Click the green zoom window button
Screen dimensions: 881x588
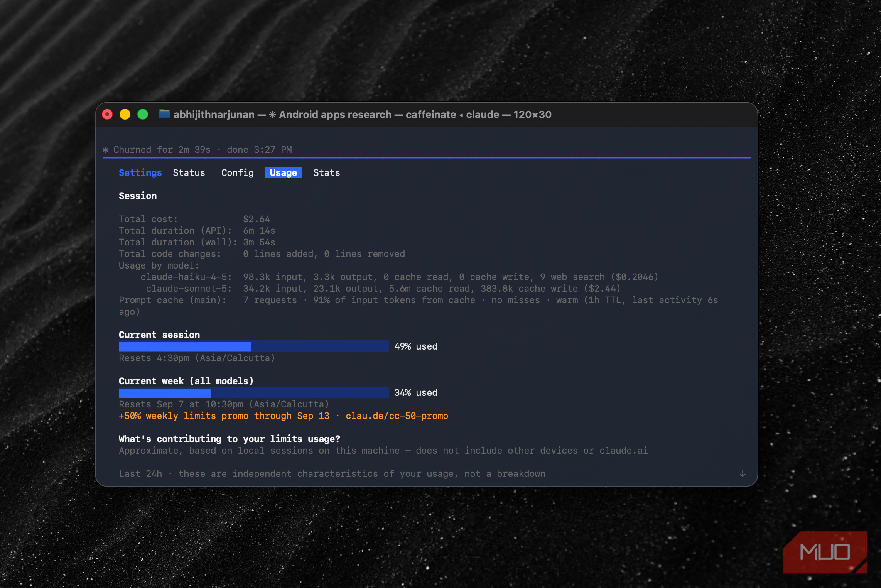point(143,114)
